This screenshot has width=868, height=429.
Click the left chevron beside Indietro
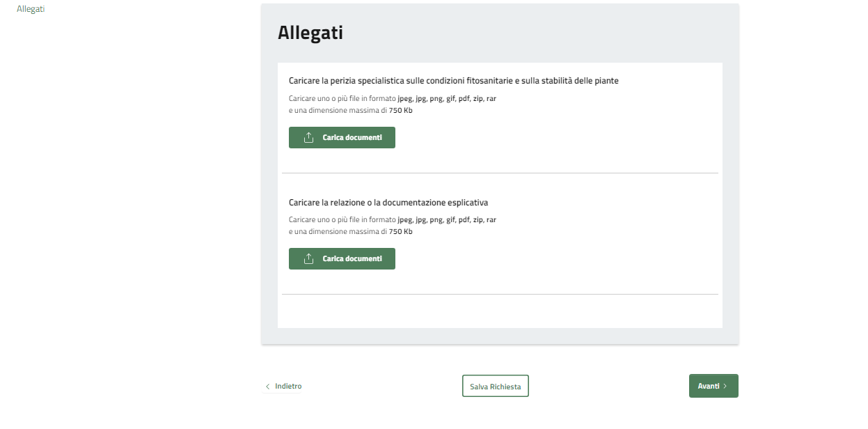pyautogui.click(x=268, y=387)
